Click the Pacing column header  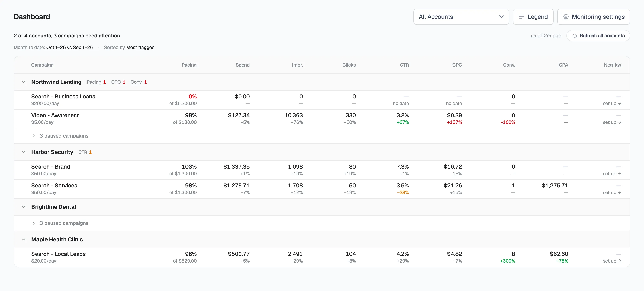tap(189, 65)
